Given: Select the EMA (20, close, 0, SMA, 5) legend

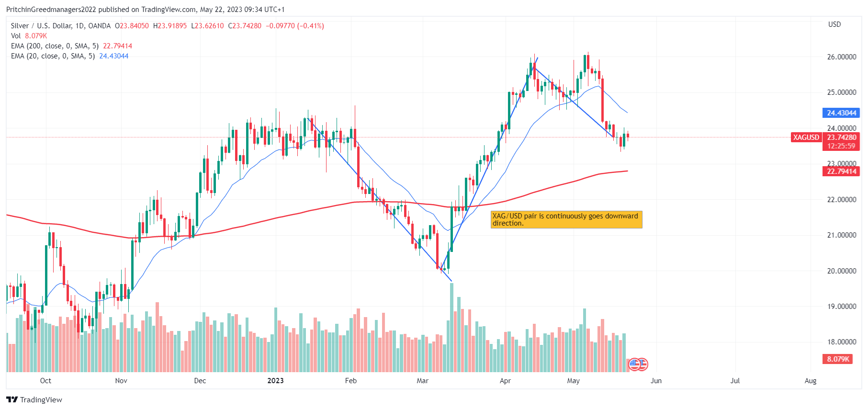Looking at the screenshot, I should point(53,56).
